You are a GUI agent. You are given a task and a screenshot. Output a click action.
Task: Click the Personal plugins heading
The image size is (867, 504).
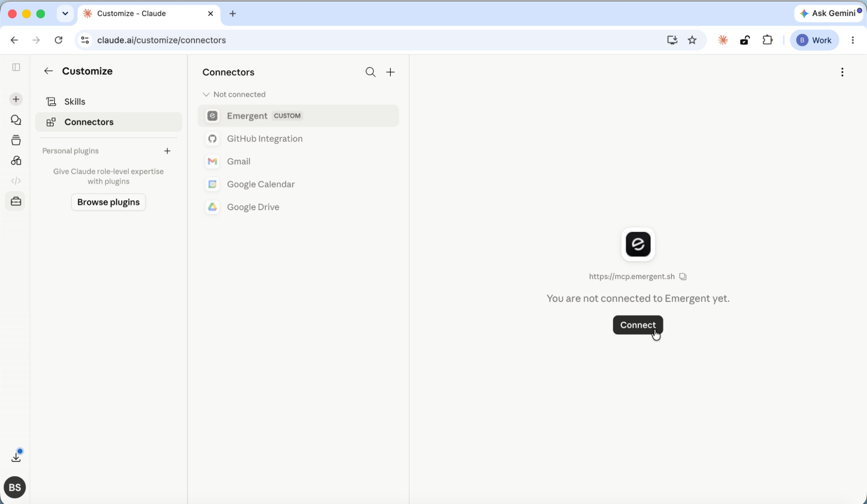[x=70, y=151]
